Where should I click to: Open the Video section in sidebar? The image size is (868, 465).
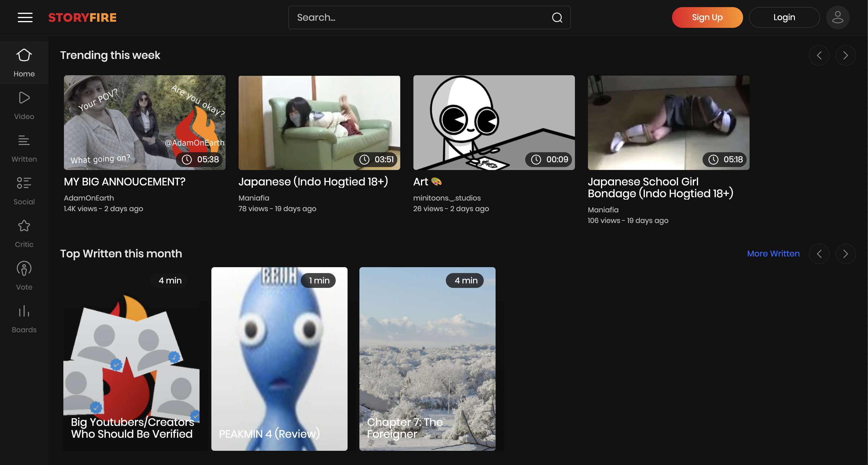[x=24, y=105]
